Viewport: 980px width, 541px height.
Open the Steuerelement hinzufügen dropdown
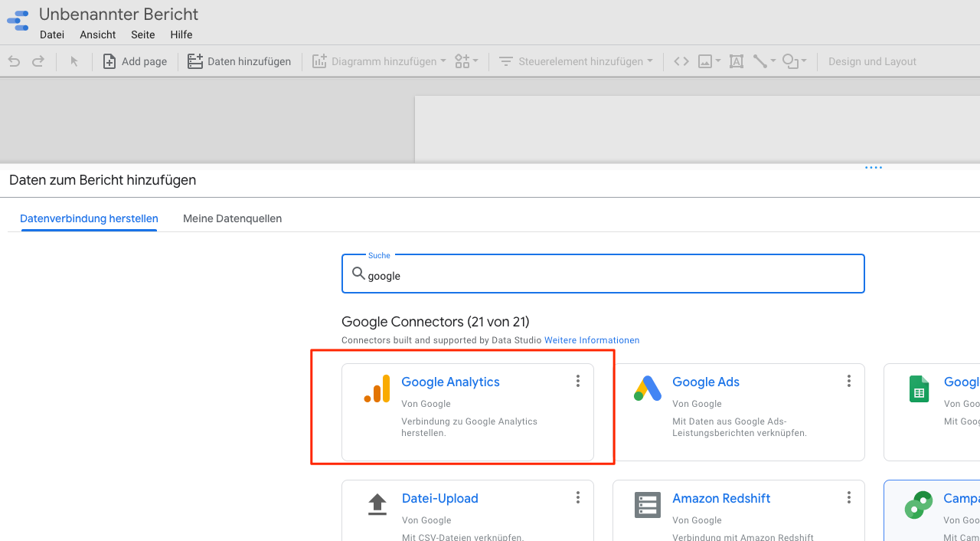coord(576,61)
